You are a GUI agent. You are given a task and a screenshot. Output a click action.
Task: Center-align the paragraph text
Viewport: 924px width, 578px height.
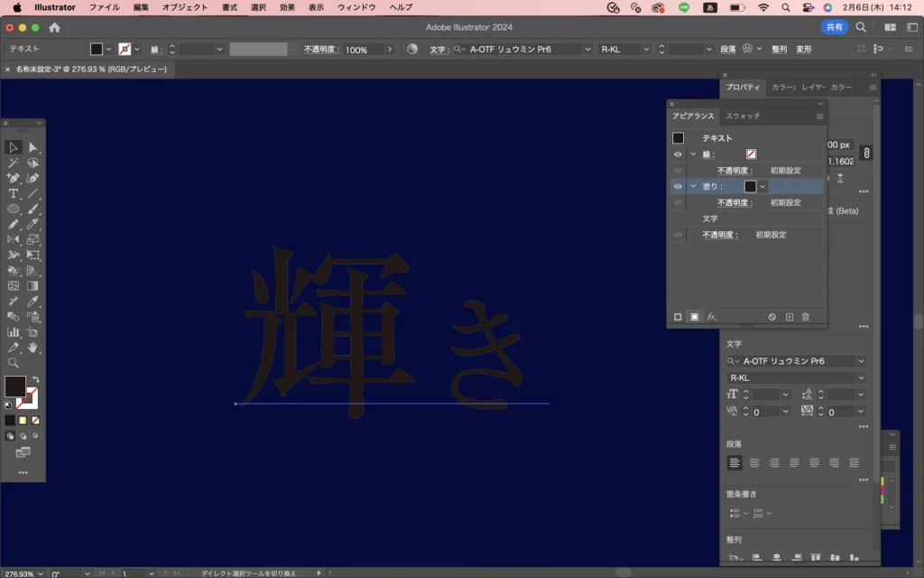[x=755, y=462]
